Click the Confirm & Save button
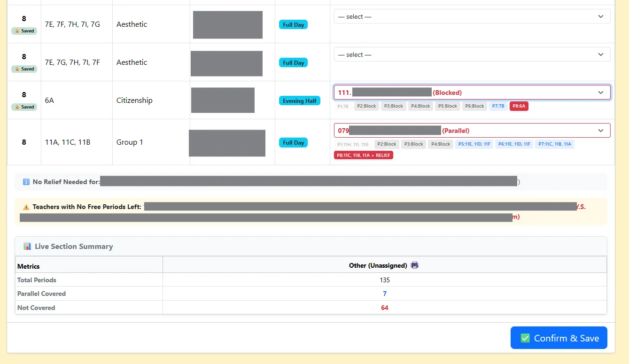The image size is (629, 364). [559, 338]
